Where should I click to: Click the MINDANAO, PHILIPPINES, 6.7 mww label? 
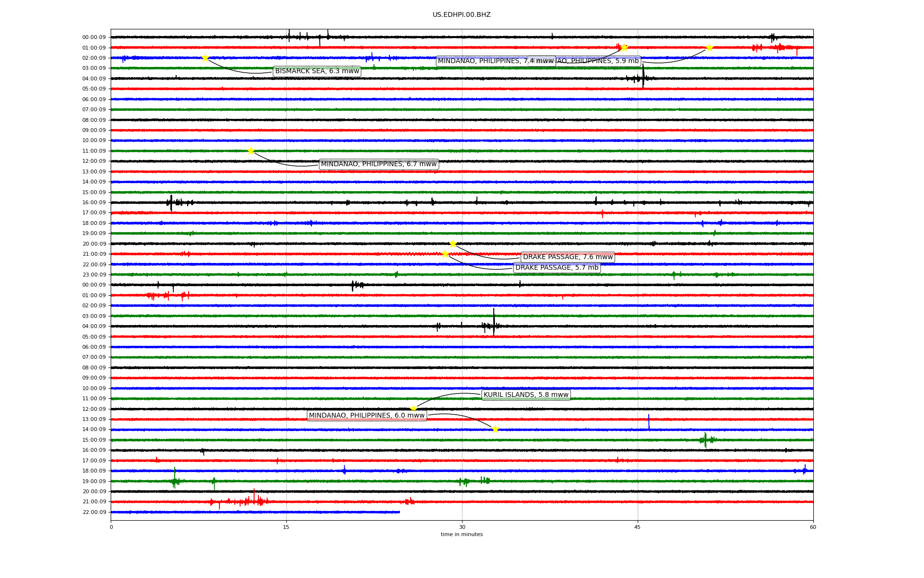pyautogui.click(x=378, y=164)
